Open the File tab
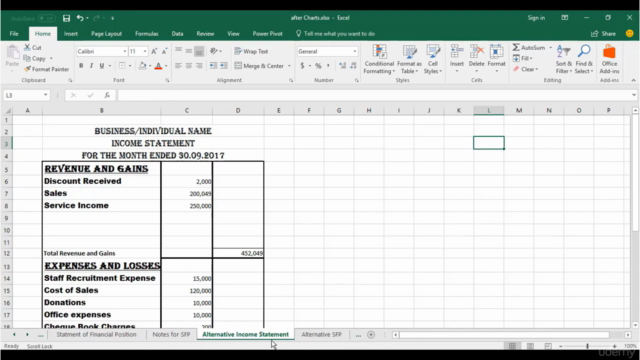640x360 pixels. click(x=14, y=34)
